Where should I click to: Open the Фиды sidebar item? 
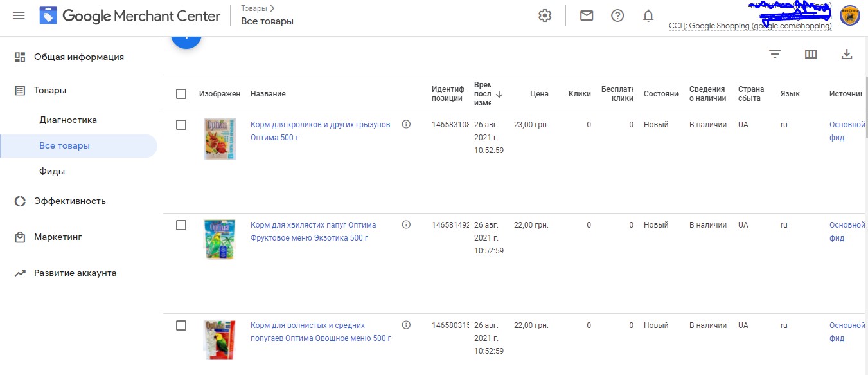pos(52,172)
